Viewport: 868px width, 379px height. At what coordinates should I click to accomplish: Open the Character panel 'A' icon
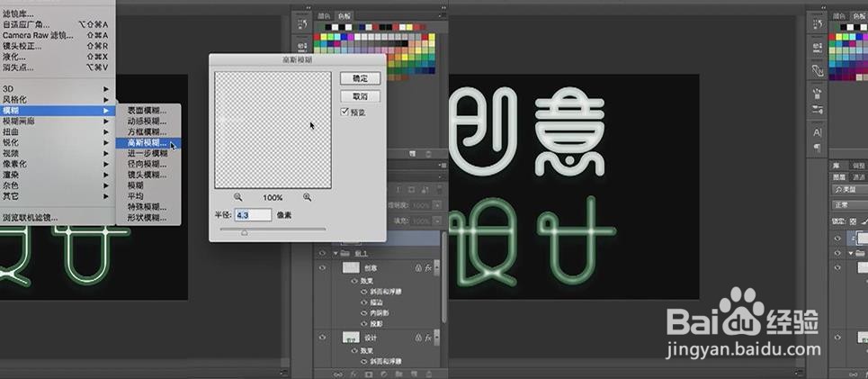click(x=817, y=132)
